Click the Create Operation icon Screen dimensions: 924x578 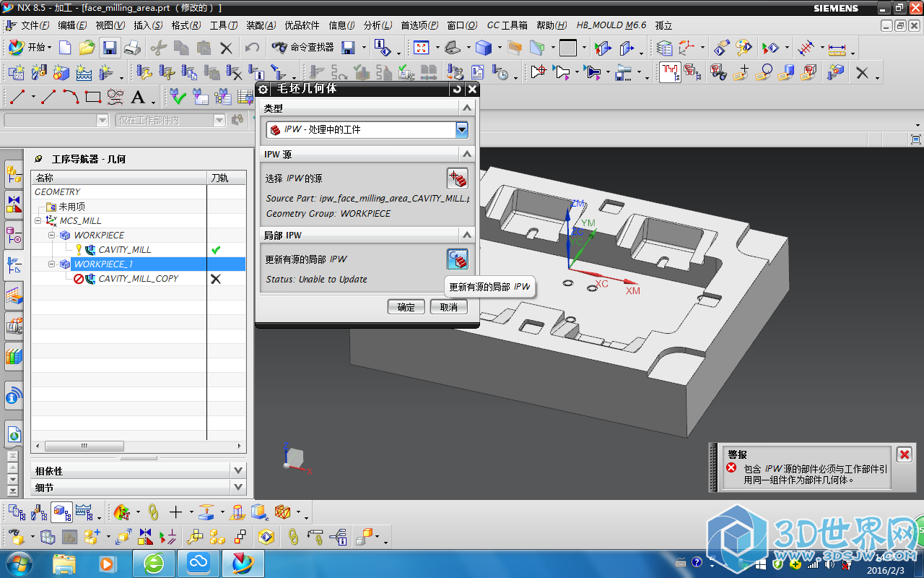[x=106, y=72]
